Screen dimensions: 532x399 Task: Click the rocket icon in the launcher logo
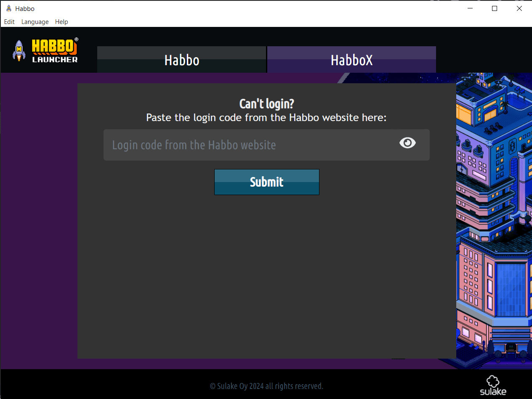[19, 50]
